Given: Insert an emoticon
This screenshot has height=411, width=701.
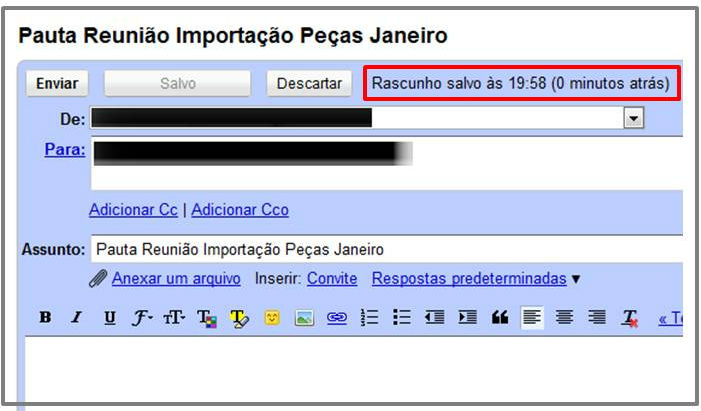Looking at the screenshot, I should click(272, 318).
